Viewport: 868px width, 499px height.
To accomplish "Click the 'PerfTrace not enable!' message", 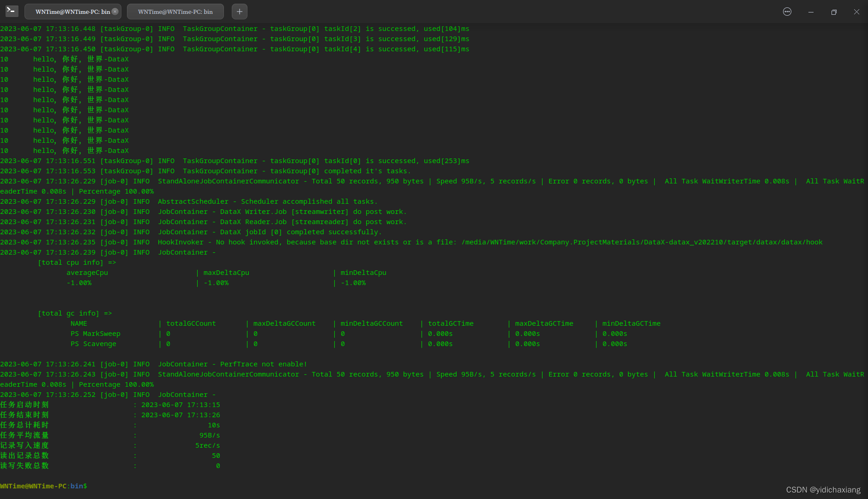I will [x=264, y=364].
